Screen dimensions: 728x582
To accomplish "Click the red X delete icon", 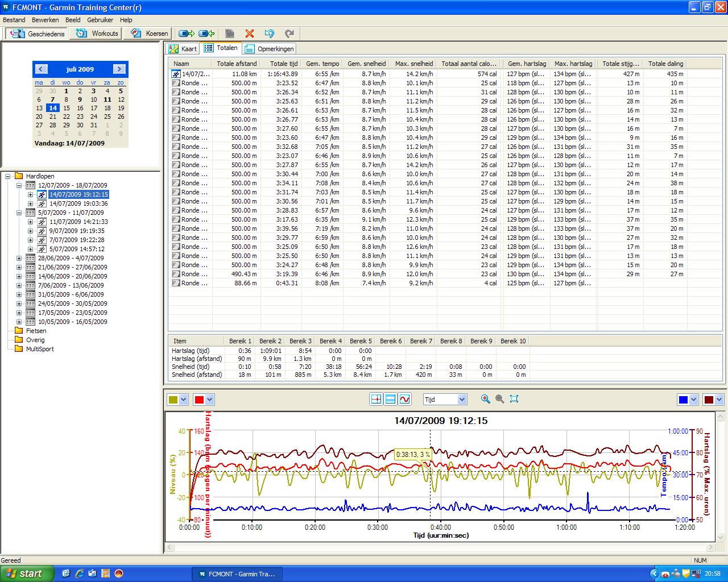I will click(x=249, y=34).
